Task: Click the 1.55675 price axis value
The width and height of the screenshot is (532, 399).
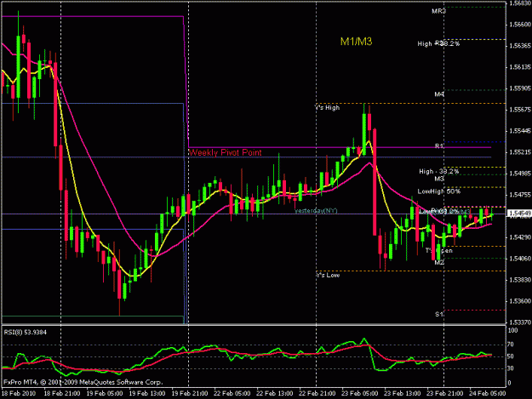Action: point(520,110)
